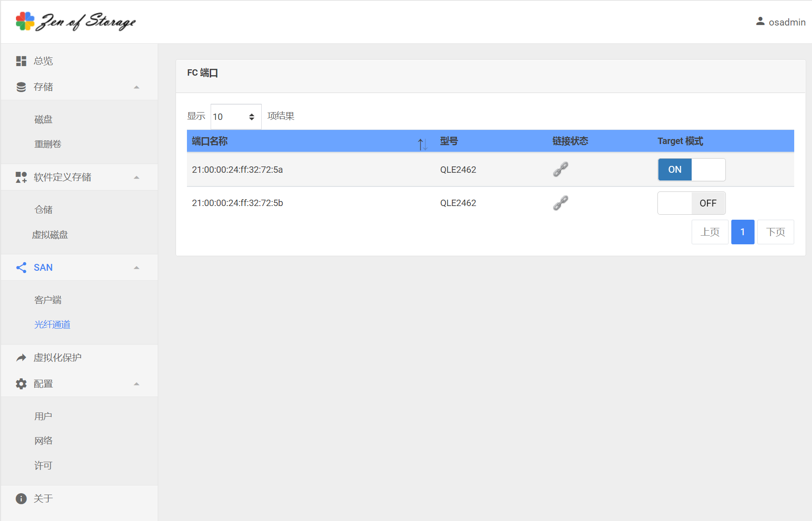Click the 上页 previous page button

coord(709,232)
